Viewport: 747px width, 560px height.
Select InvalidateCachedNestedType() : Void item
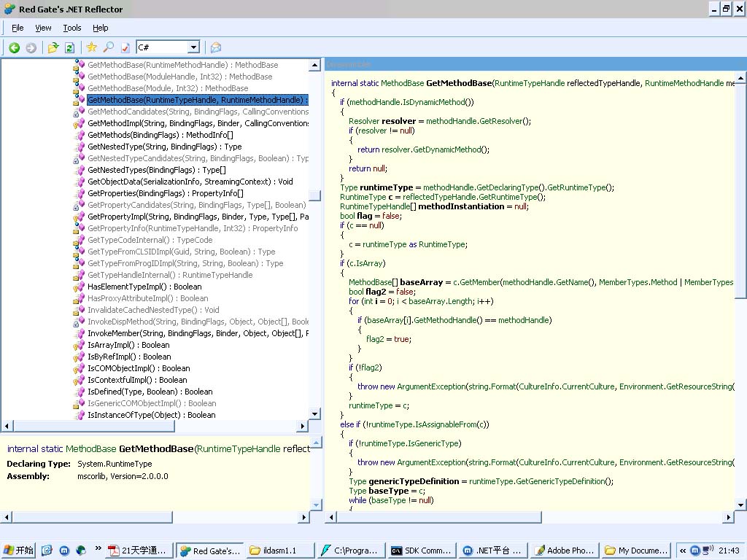[x=153, y=310]
